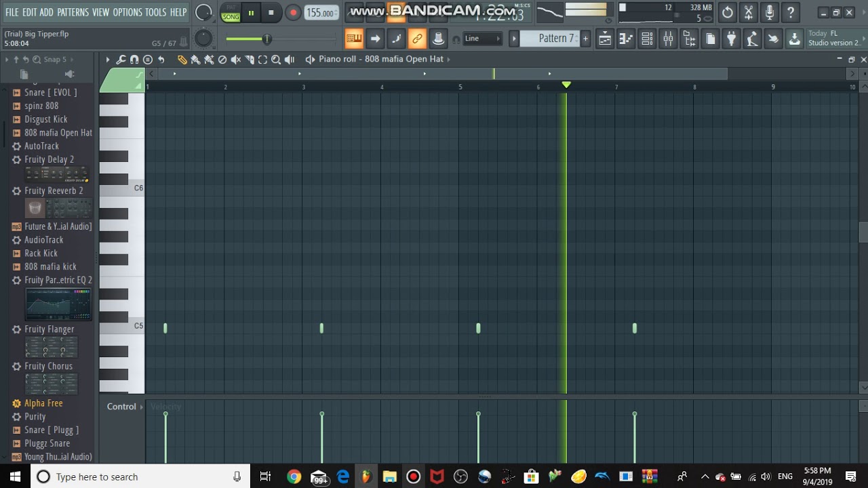Stop playback with the stop button
868x488 pixels.
click(271, 12)
